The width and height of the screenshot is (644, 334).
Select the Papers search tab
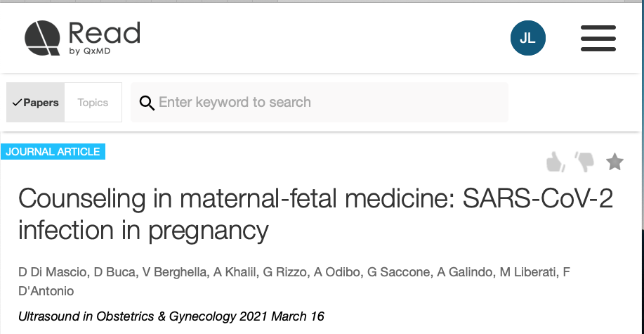pyautogui.click(x=36, y=103)
